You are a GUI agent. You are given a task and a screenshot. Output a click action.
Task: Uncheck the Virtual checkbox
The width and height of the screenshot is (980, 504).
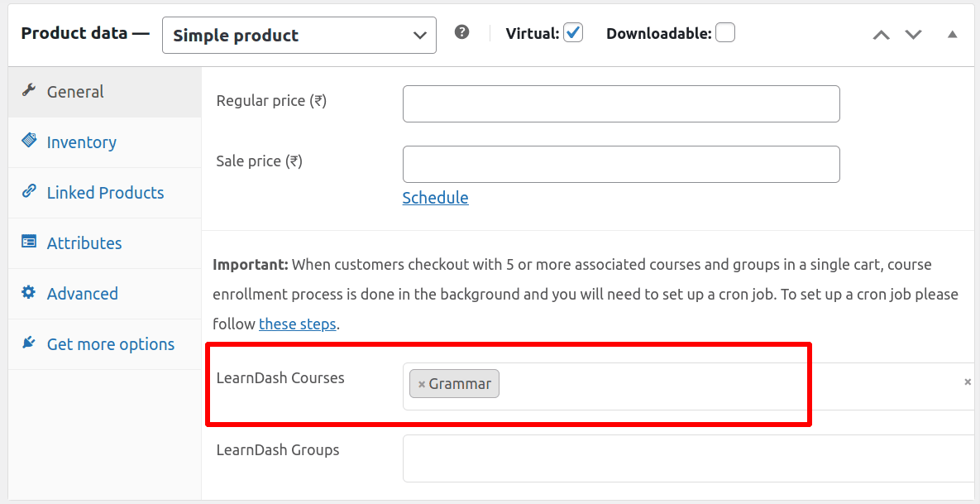click(573, 33)
